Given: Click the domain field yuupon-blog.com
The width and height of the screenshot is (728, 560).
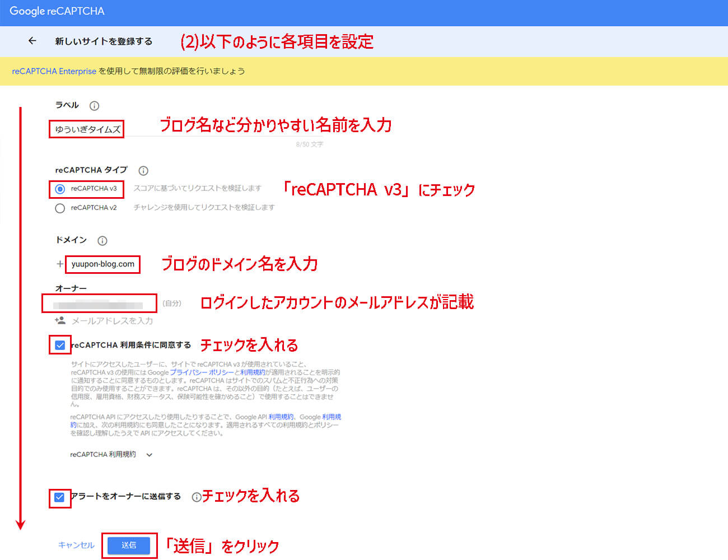Looking at the screenshot, I should click(x=102, y=264).
